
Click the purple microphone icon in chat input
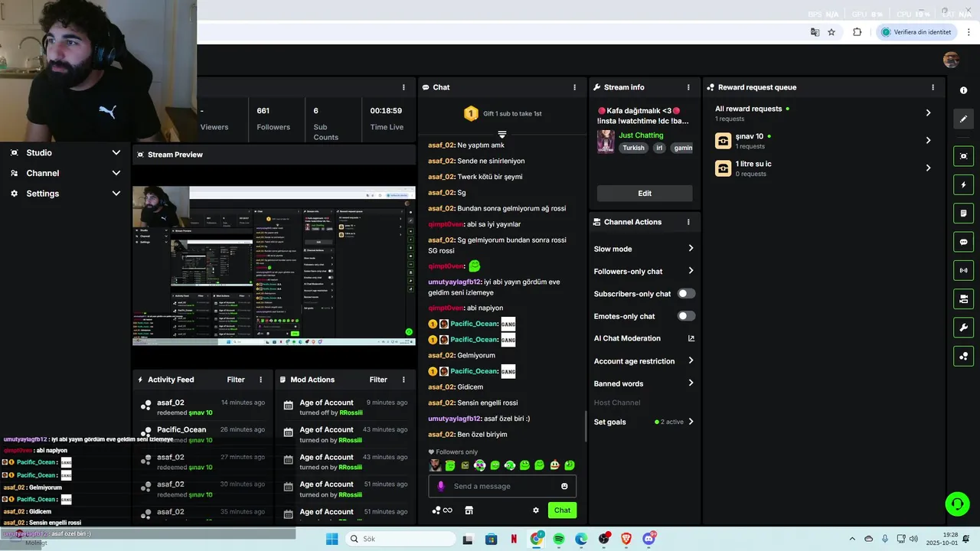click(440, 486)
